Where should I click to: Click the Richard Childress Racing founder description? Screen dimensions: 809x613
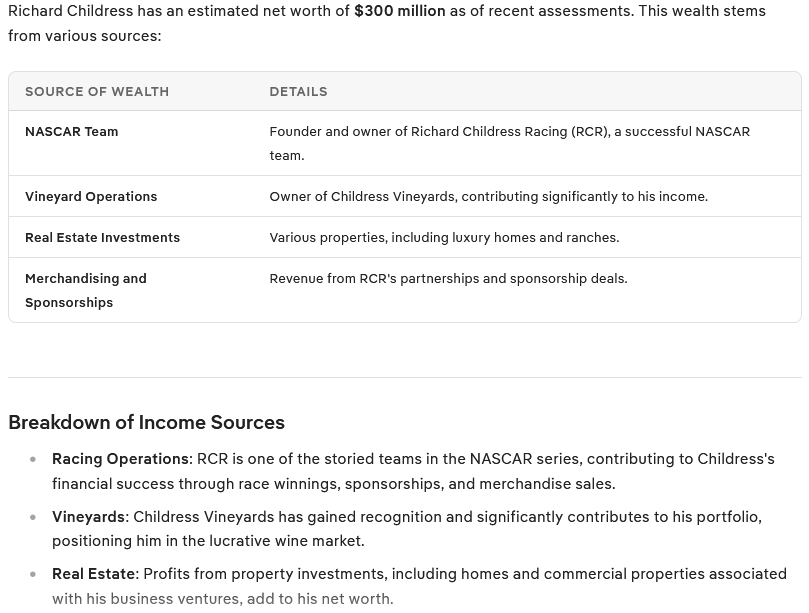coord(508,142)
